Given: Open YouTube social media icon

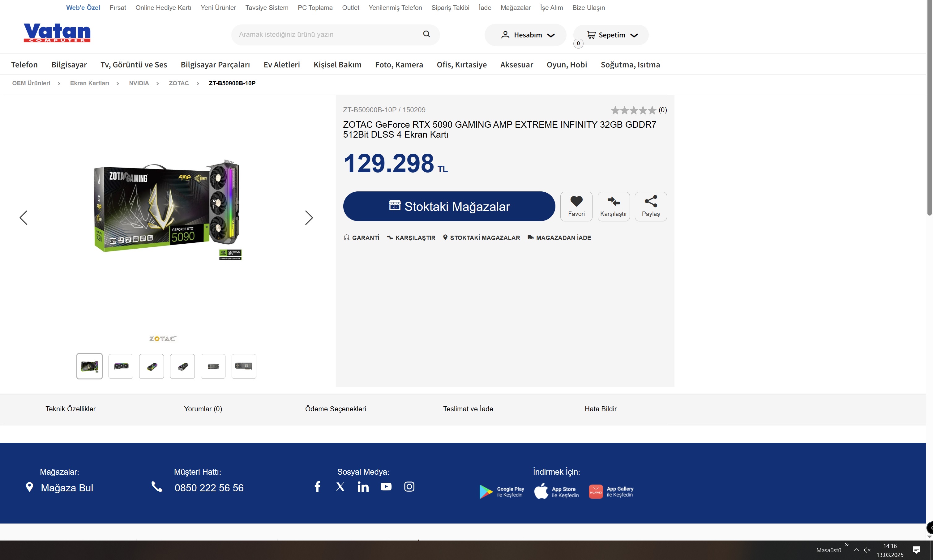Looking at the screenshot, I should 386,487.
